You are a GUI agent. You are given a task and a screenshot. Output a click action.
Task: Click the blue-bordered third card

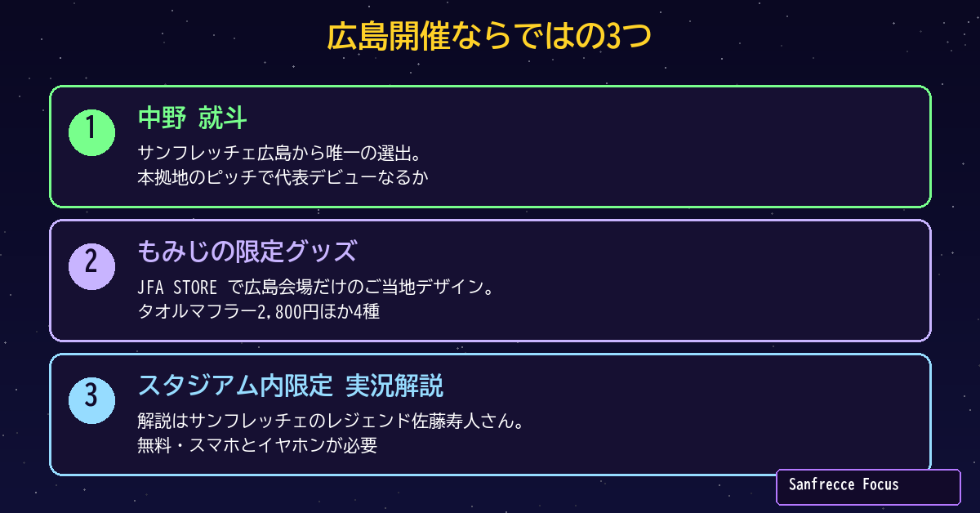coord(490,415)
